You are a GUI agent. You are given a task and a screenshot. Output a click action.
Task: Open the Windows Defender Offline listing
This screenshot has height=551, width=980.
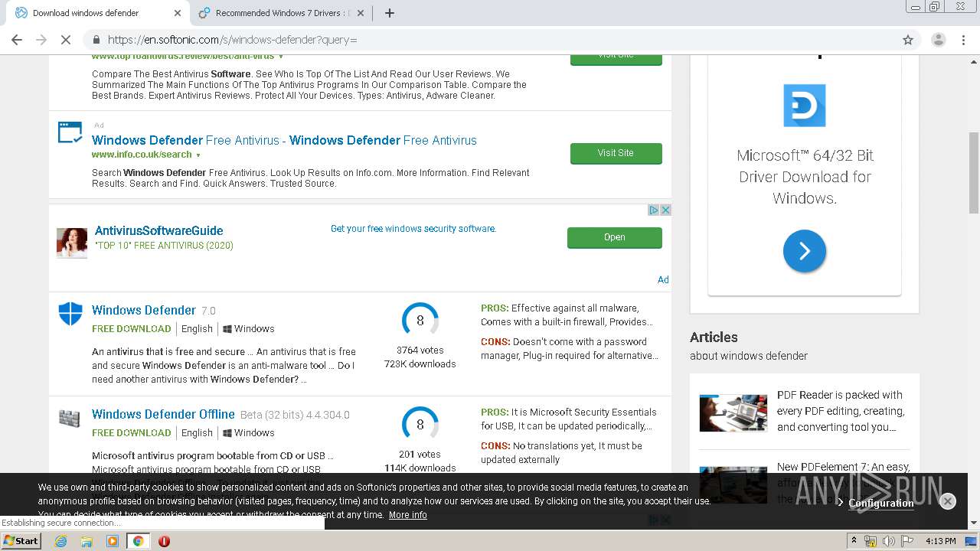point(163,414)
